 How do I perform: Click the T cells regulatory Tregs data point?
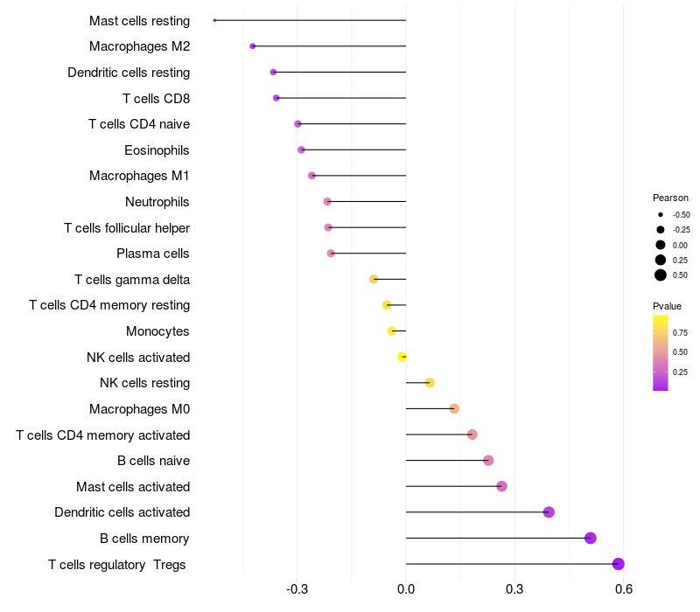tap(619, 564)
